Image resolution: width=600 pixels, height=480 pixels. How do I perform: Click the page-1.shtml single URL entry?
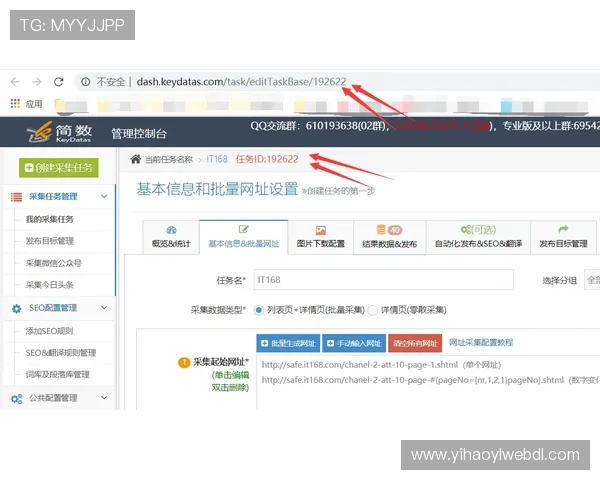click(382, 365)
